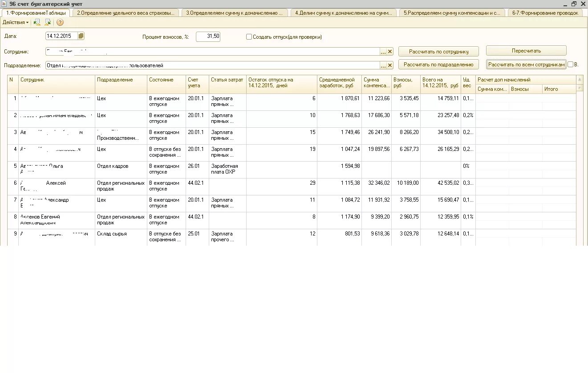Click the Сотрудник column header
The width and height of the screenshot is (588, 373).
point(57,84)
